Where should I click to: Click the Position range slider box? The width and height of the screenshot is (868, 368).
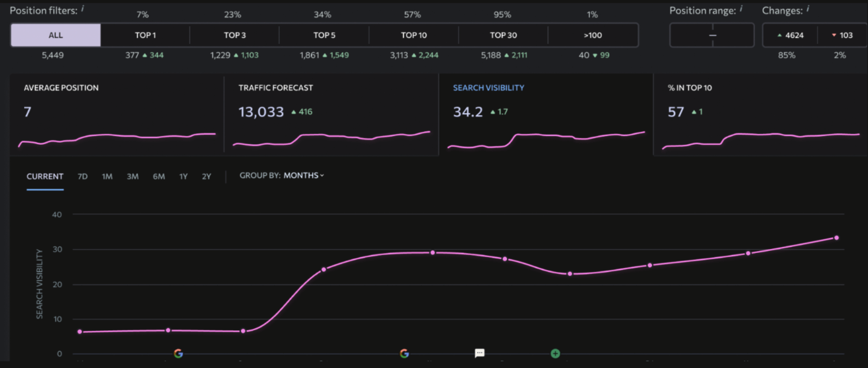pyautogui.click(x=712, y=35)
